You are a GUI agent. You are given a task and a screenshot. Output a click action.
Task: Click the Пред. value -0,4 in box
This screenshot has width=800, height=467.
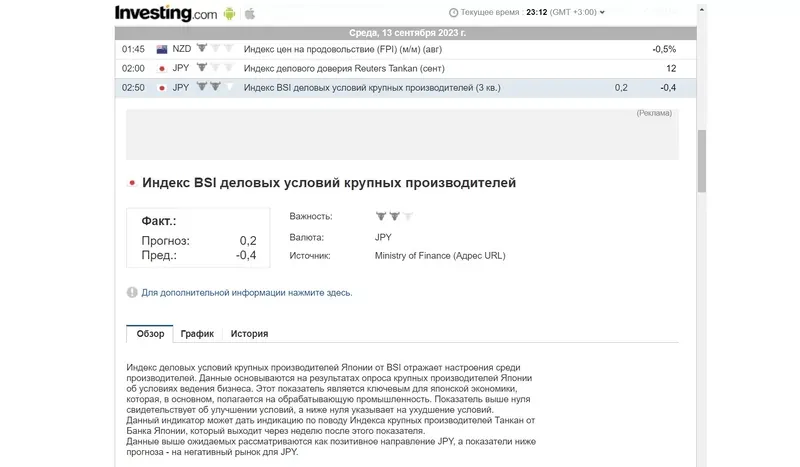pos(246,255)
